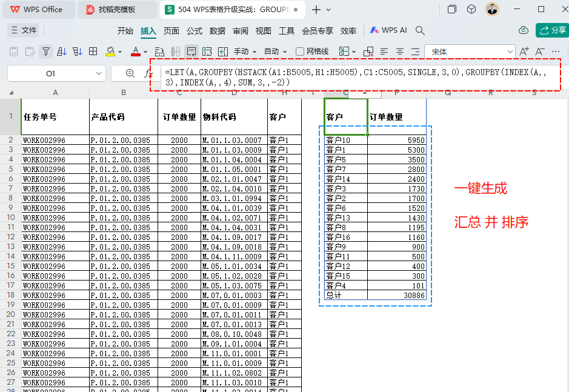569x392 pixels.
Task: Select column A header
Action: tap(55, 93)
